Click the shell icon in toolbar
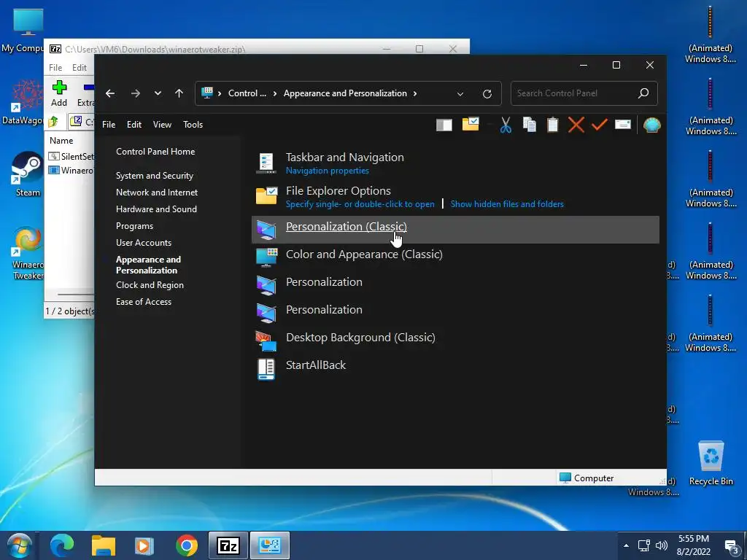The height and width of the screenshot is (560, 747). [x=651, y=125]
